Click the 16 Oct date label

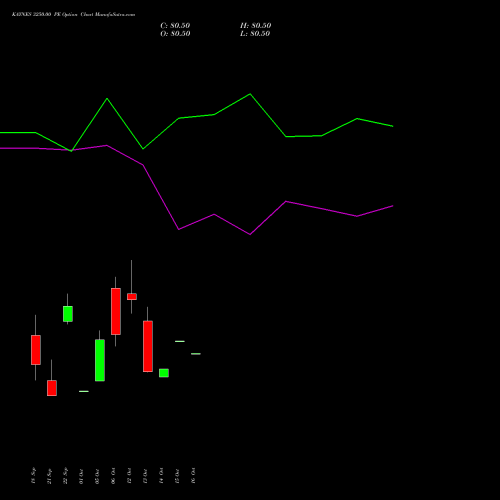tap(193, 476)
